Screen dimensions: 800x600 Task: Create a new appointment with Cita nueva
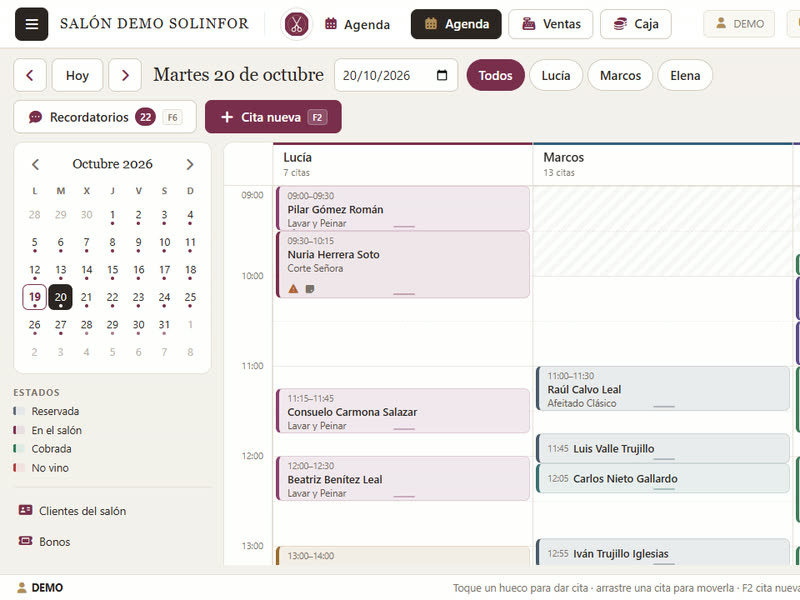[x=273, y=117]
